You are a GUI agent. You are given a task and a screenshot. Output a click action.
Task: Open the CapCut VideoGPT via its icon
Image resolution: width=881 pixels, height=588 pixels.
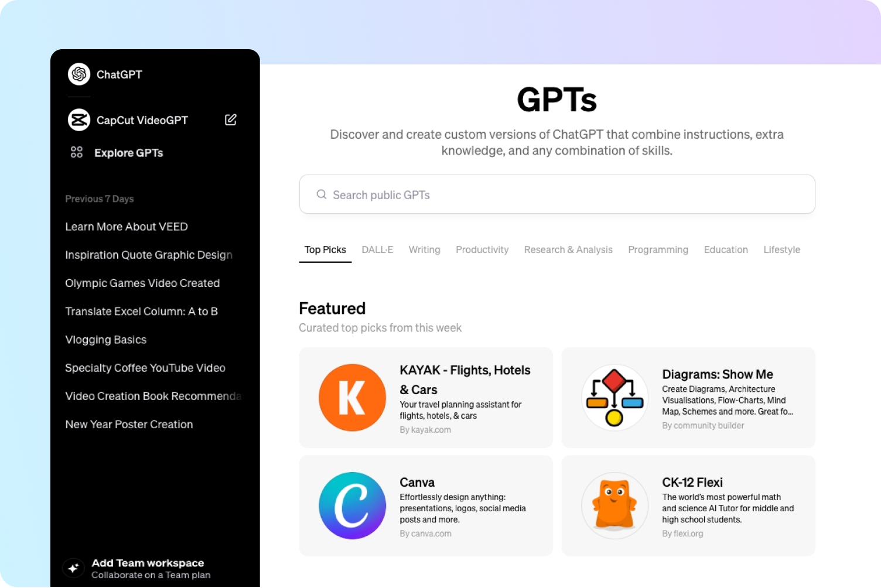(78, 119)
